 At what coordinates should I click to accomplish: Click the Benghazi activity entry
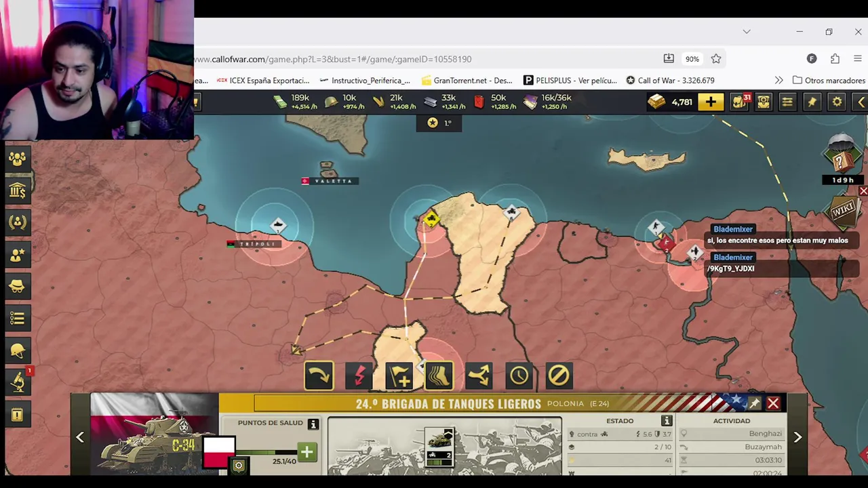(732, 434)
